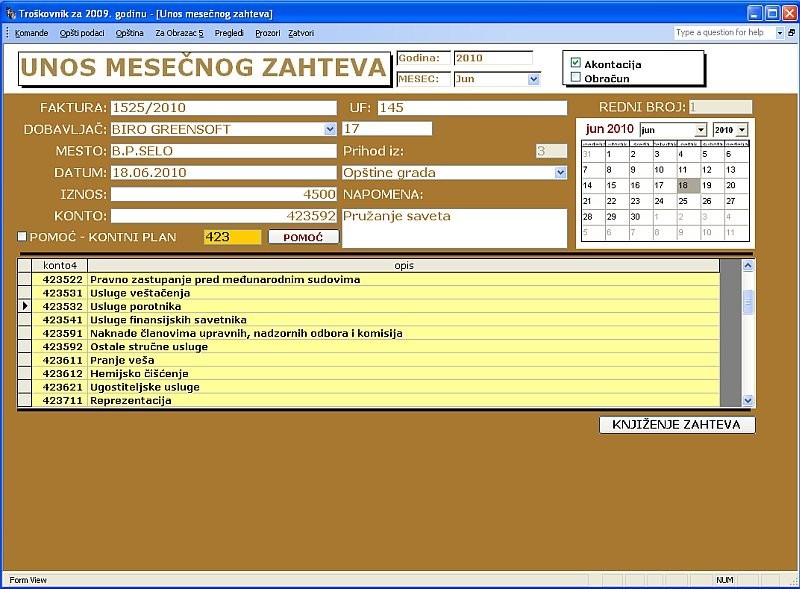Click the record selector arrow beside 423532
800x589 pixels.
(26, 306)
